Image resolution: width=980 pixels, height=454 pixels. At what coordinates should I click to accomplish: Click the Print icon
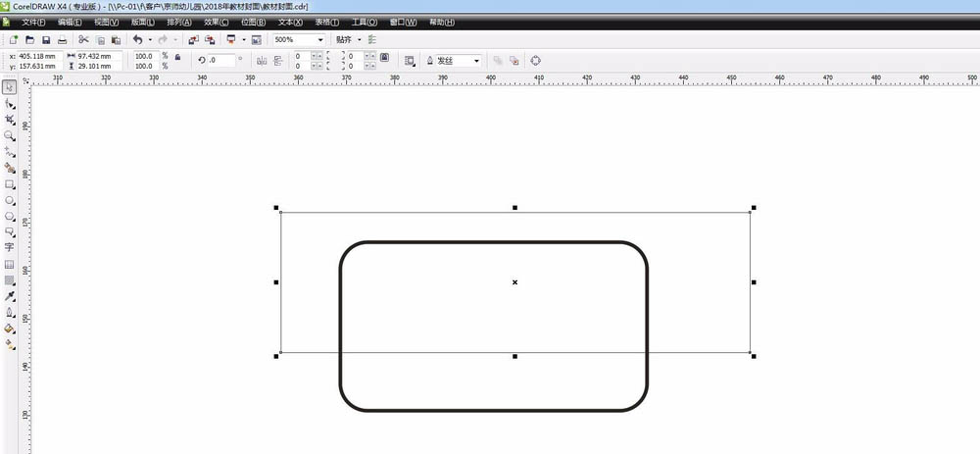pos(62,39)
